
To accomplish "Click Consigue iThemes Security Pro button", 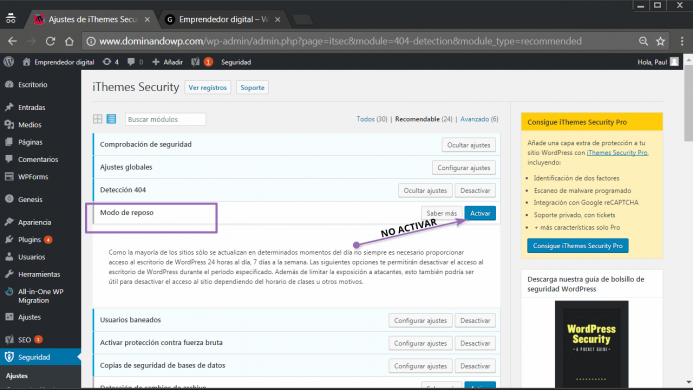I will coord(578,245).
